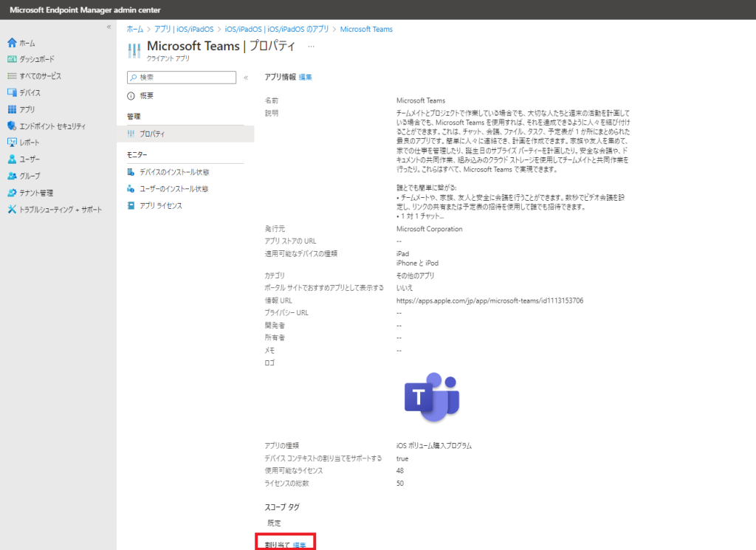Open more options via the ... button
Screen dimensions: 756x550
pos(311,46)
